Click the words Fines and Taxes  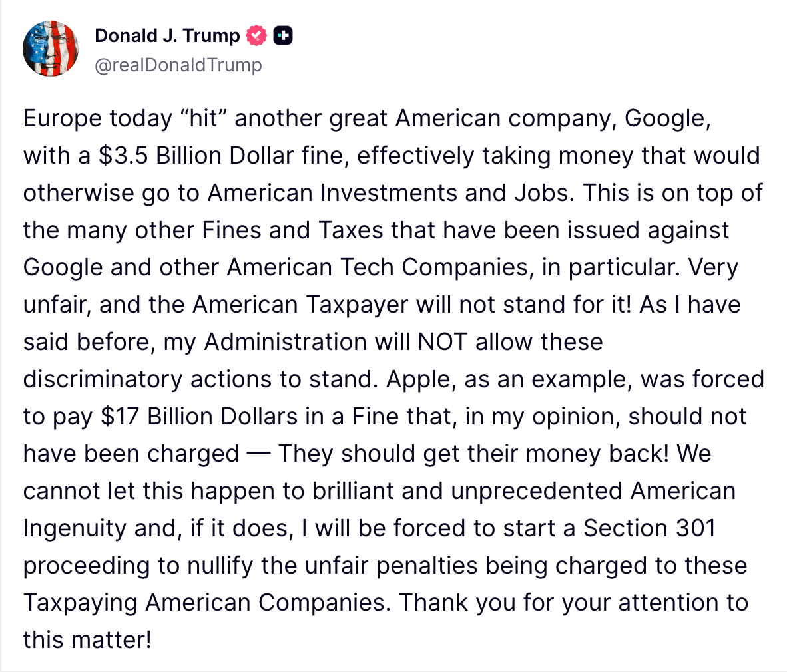point(292,230)
